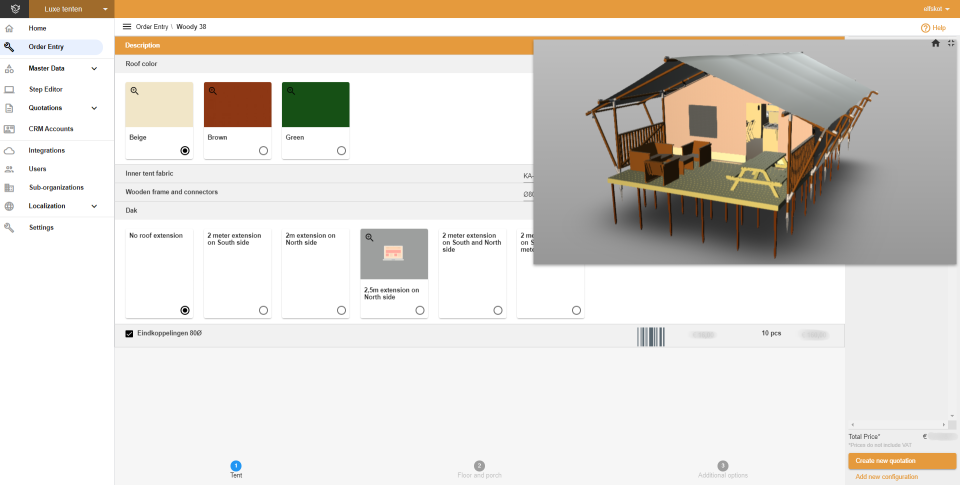This screenshot has width=960, height=485.
Task: Zoom the Beige swatch magnifier icon
Action: pyautogui.click(x=135, y=91)
